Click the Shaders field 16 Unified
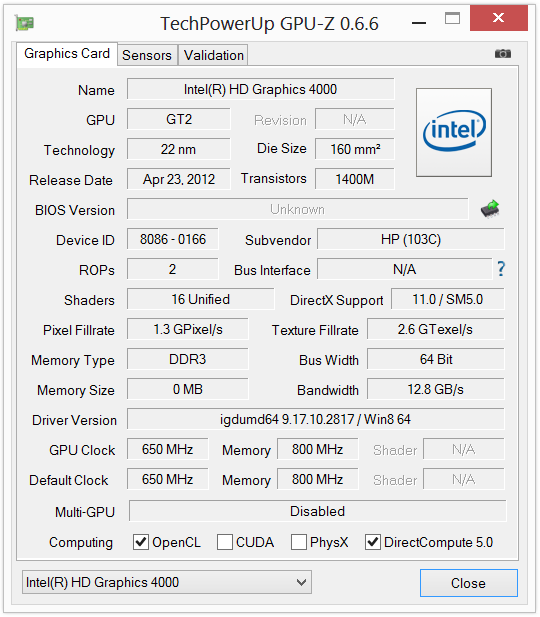 point(201,299)
